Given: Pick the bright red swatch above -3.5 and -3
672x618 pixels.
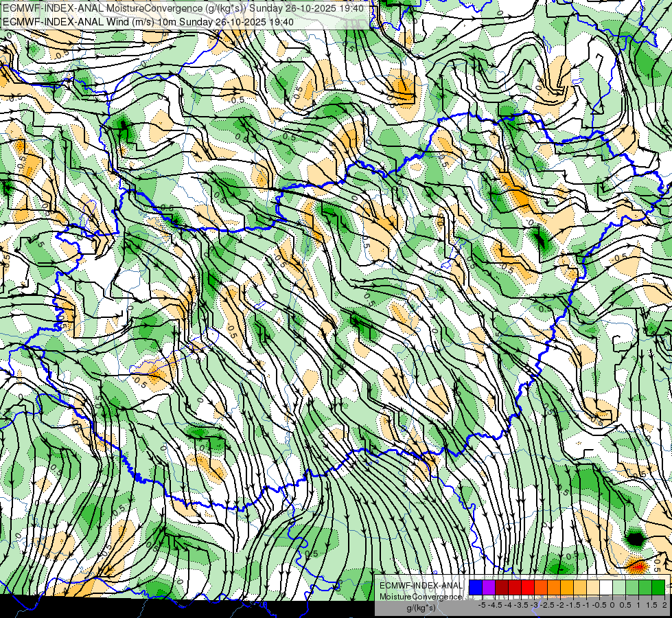Looking at the screenshot, I should [528, 587].
